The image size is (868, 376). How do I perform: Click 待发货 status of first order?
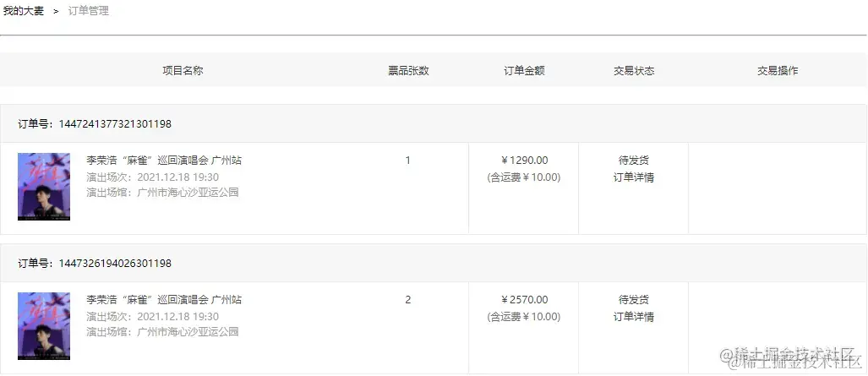tap(634, 161)
